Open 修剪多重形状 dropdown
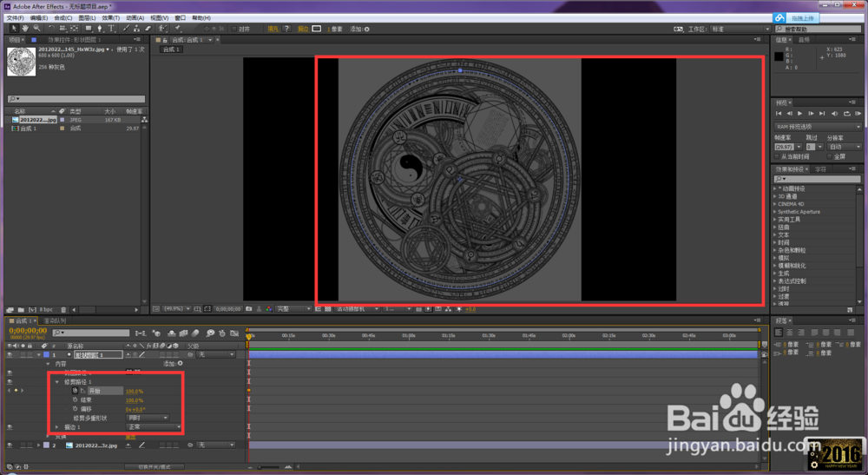This screenshot has height=475, width=868. coord(148,418)
